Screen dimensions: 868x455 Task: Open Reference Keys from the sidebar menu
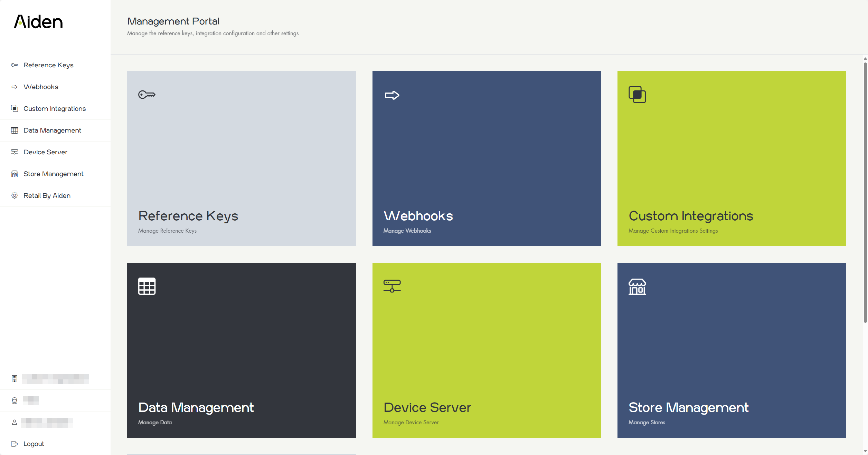[x=48, y=65]
